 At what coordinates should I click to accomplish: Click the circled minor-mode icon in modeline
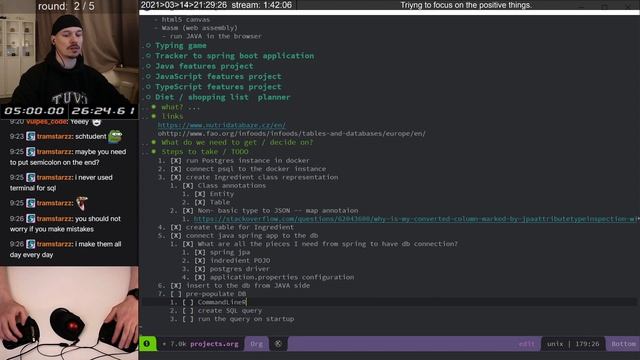[x=278, y=344]
